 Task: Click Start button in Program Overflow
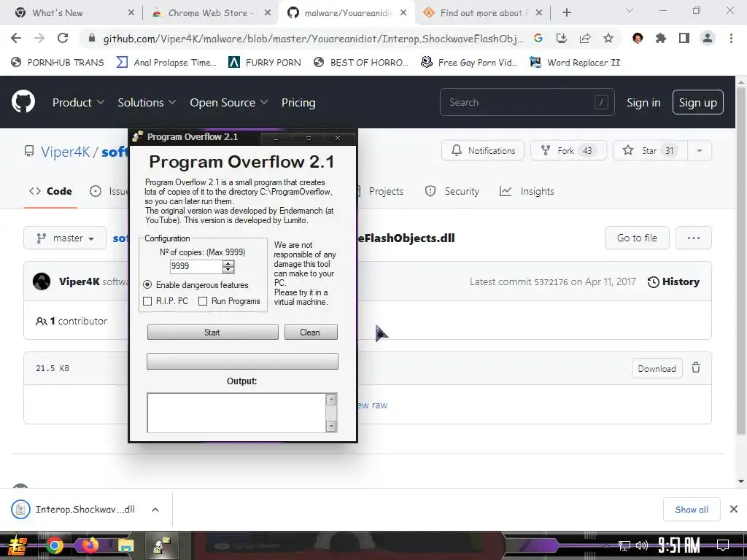point(212,332)
